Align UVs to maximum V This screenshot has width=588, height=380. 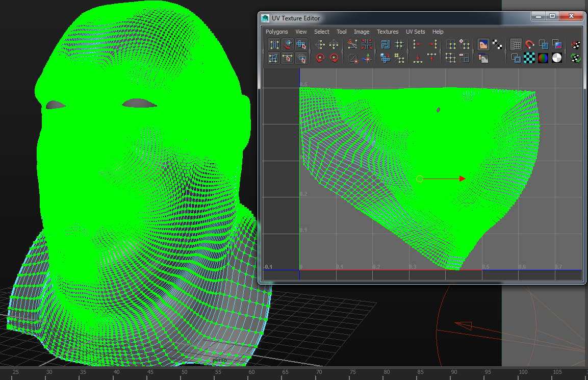click(x=432, y=58)
